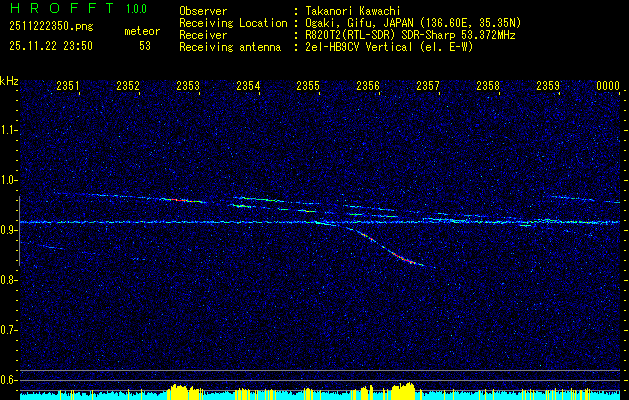
Task: Select the R820T2(RTL-SDR) SDR-Sharp 53.372MHz text
Action: (x=410, y=35)
